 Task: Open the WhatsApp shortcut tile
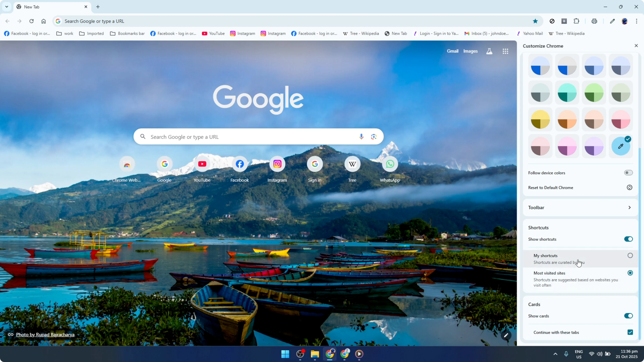[x=390, y=169]
